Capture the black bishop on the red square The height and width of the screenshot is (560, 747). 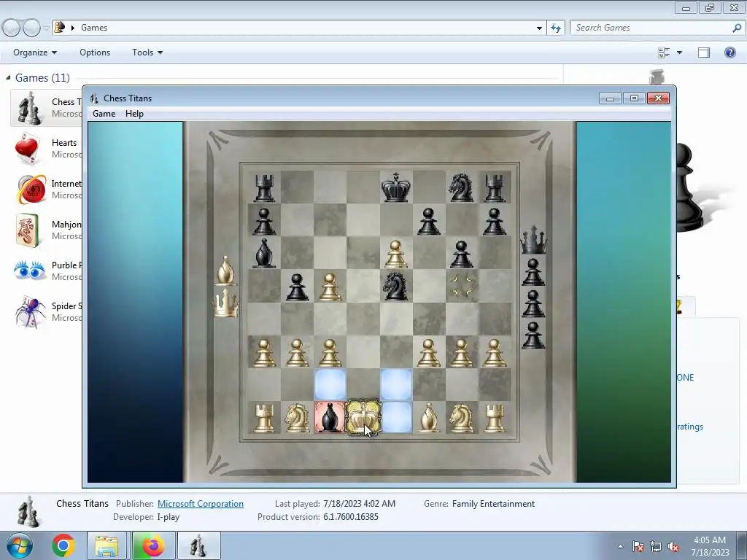[x=330, y=418]
